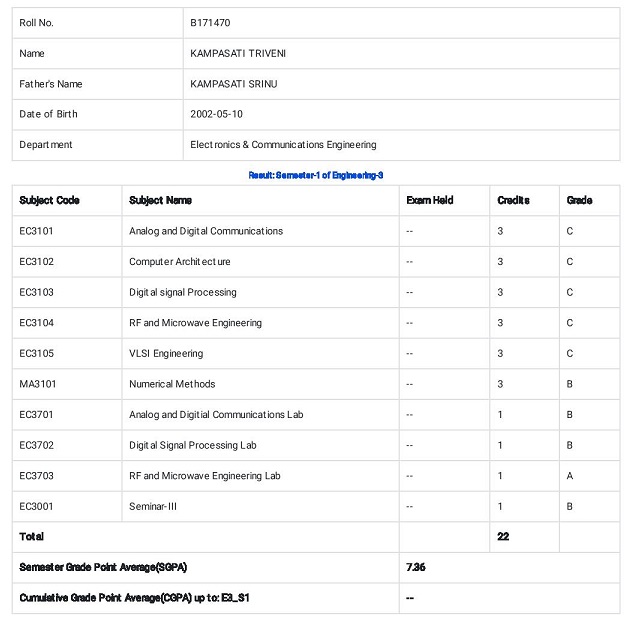Click the Subject Name column header
Screen dimensions: 635x621
coord(160,200)
